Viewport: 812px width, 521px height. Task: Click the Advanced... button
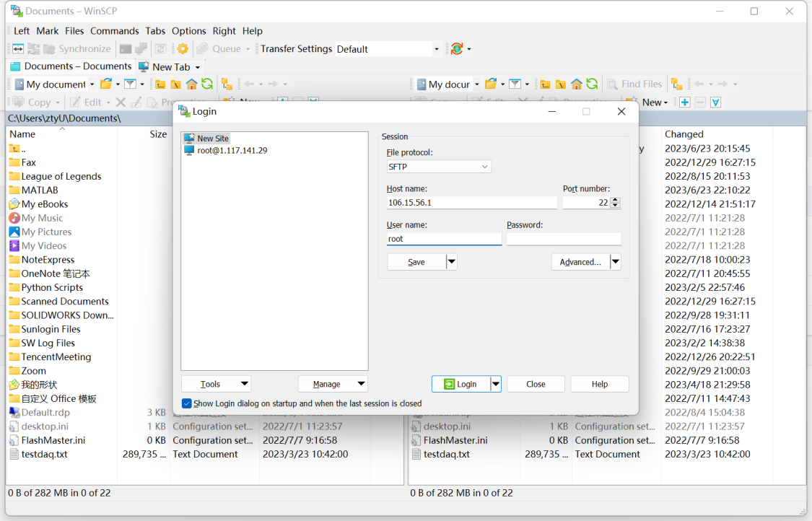580,262
